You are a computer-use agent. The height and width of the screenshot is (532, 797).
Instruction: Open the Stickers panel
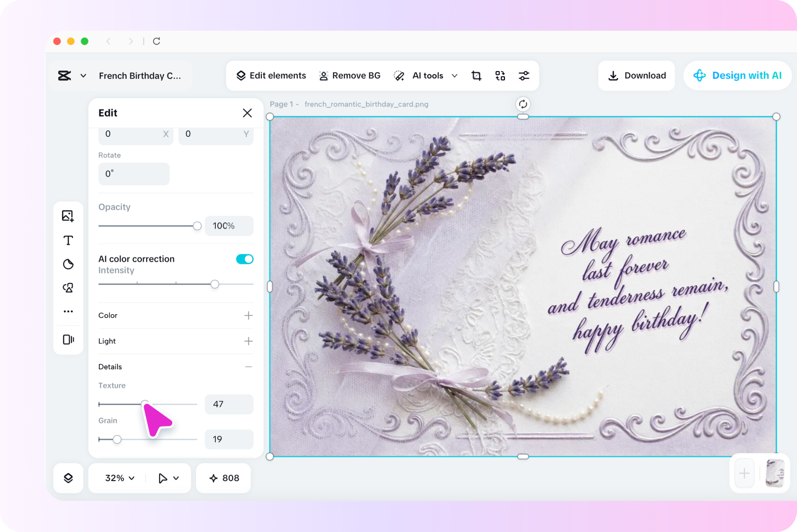[68, 264]
